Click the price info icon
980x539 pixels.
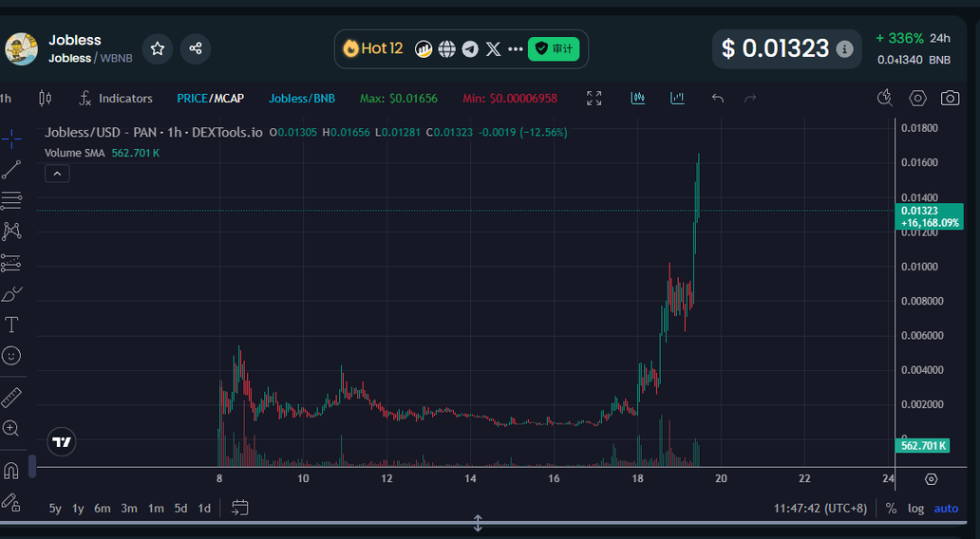tap(844, 48)
